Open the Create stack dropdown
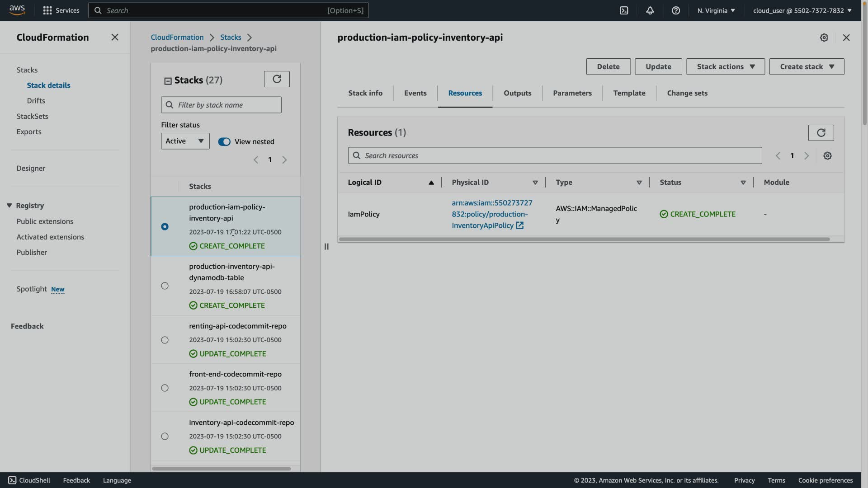Screen dimensions: 868x488 click(x=806, y=66)
